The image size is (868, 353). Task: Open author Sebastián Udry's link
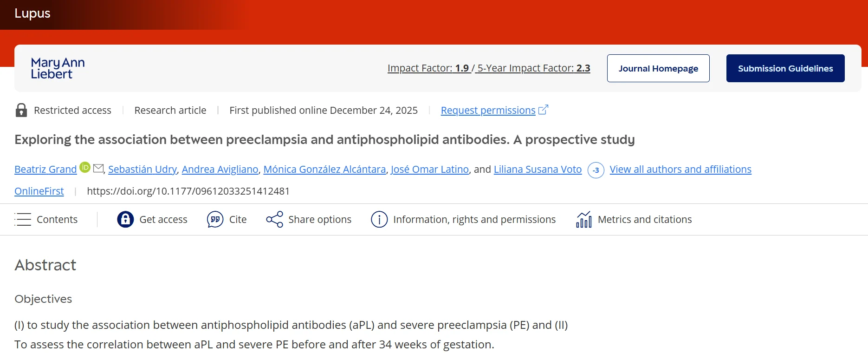pos(143,170)
